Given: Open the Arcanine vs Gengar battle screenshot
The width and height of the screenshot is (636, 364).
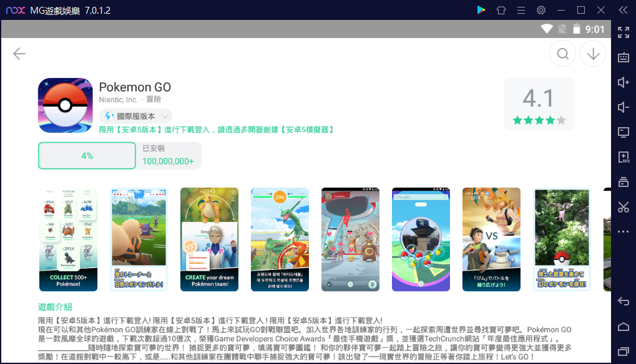Looking at the screenshot, I should pyautogui.click(x=139, y=239).
